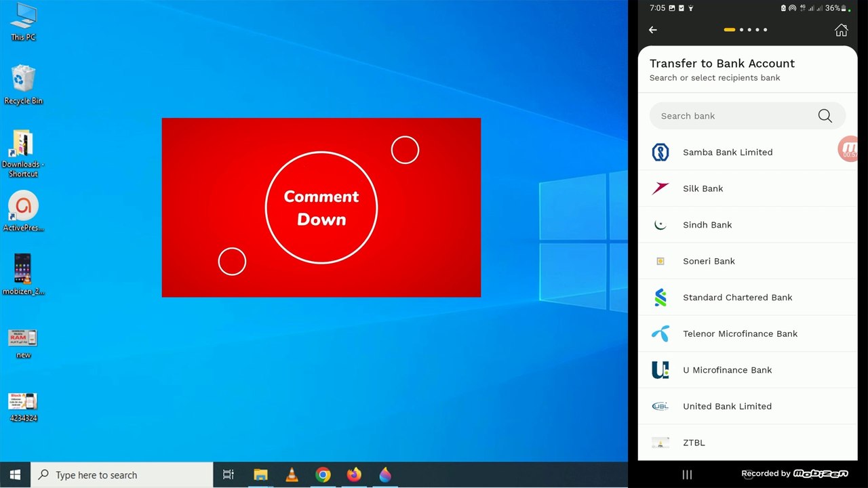Tap the Mobizen floating recorder bubble

[848, 149]
